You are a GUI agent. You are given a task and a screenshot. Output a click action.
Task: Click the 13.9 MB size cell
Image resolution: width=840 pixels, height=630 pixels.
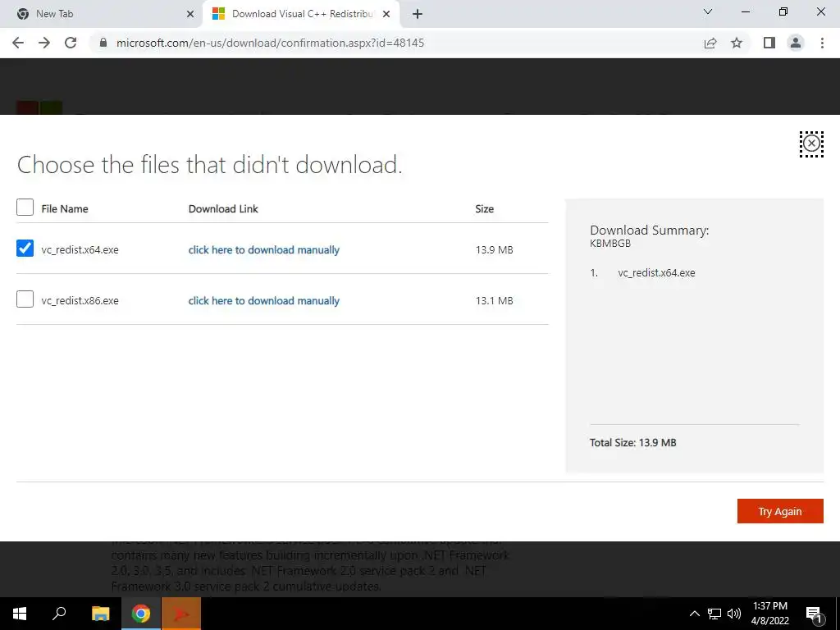[494, 249]
